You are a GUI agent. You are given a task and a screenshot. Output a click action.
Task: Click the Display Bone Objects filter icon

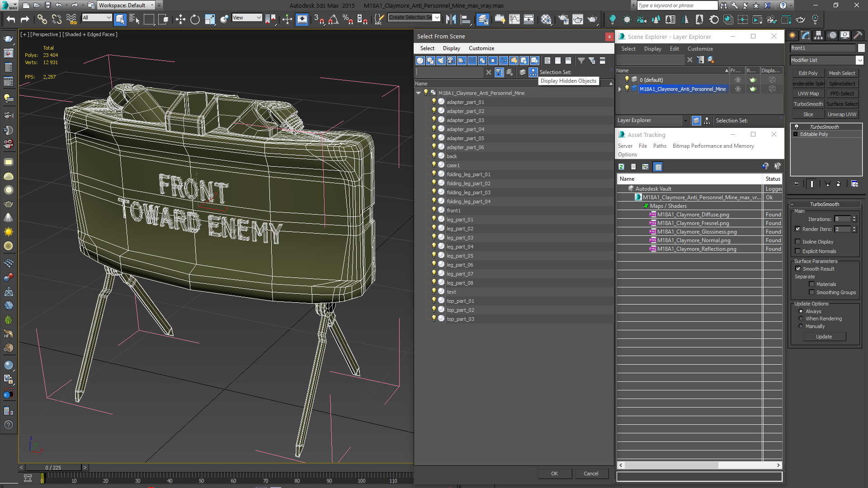coord(503,61)
